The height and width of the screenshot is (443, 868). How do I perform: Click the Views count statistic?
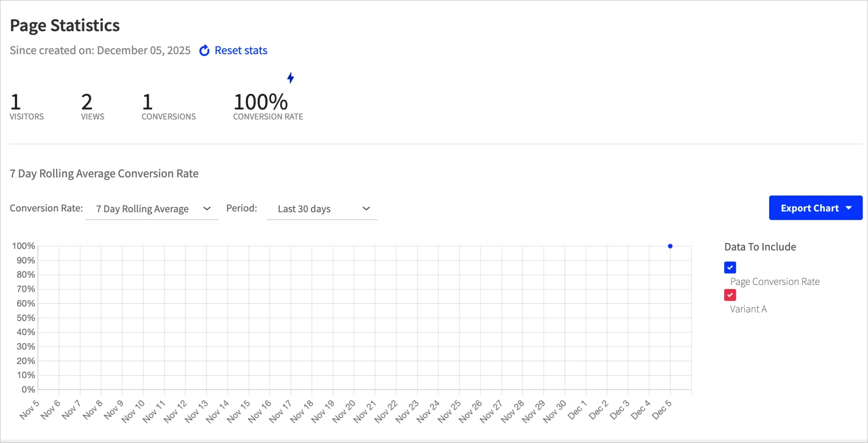coord(87,102)
